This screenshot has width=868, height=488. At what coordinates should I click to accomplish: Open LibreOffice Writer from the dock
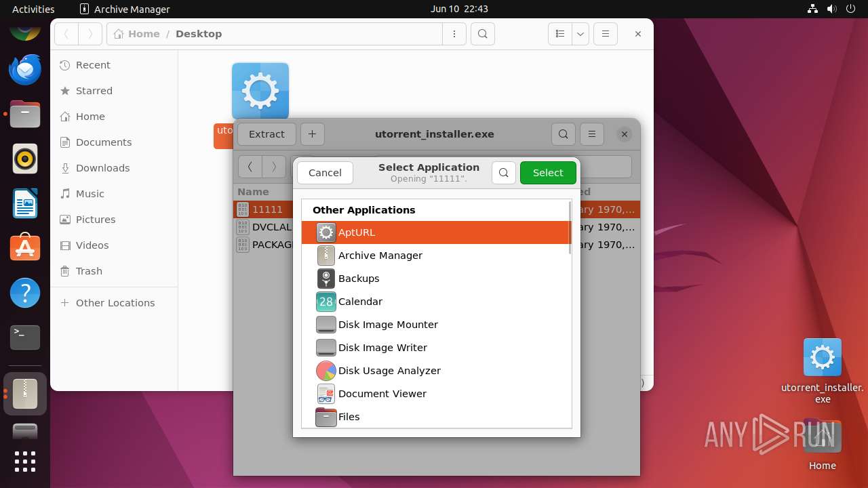(x=25, y=203)
